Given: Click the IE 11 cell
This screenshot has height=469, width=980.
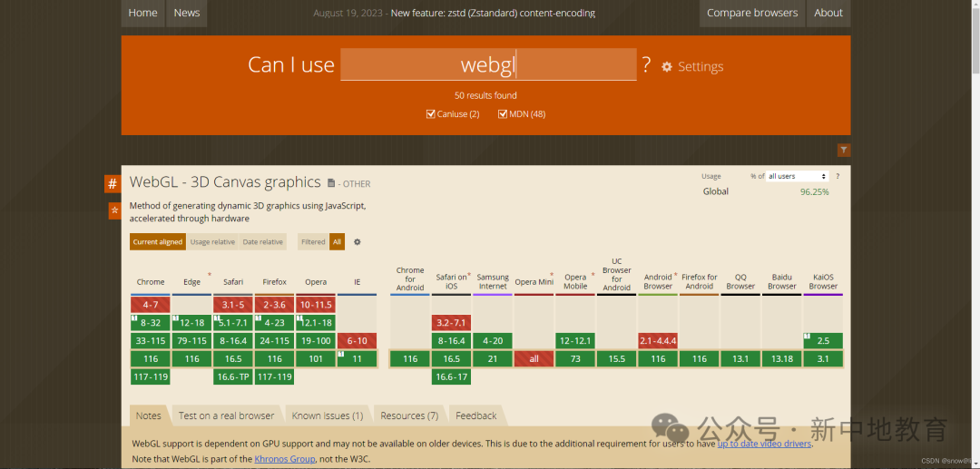Looking at the screenshot, I should [357, 359].
